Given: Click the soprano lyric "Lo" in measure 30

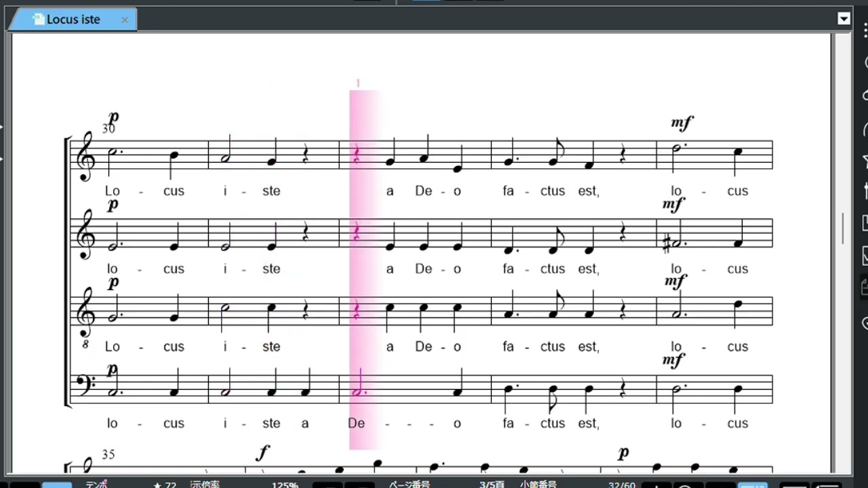Looking at the screenshot, I should [x=112, y=191].
